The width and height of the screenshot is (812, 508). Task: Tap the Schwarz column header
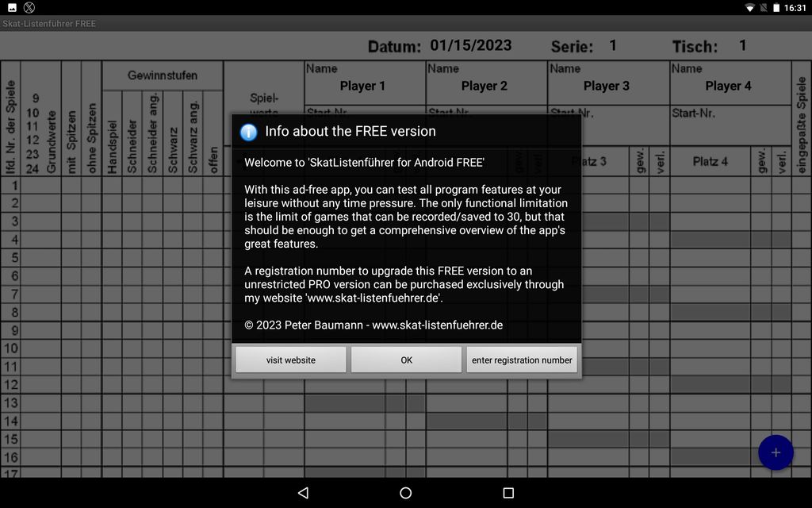tap(173, 150)
